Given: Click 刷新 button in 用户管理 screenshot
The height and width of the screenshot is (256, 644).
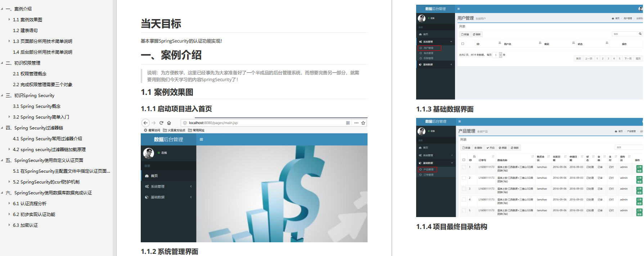Looking at the screenshot, I should [x=477, y=34].
